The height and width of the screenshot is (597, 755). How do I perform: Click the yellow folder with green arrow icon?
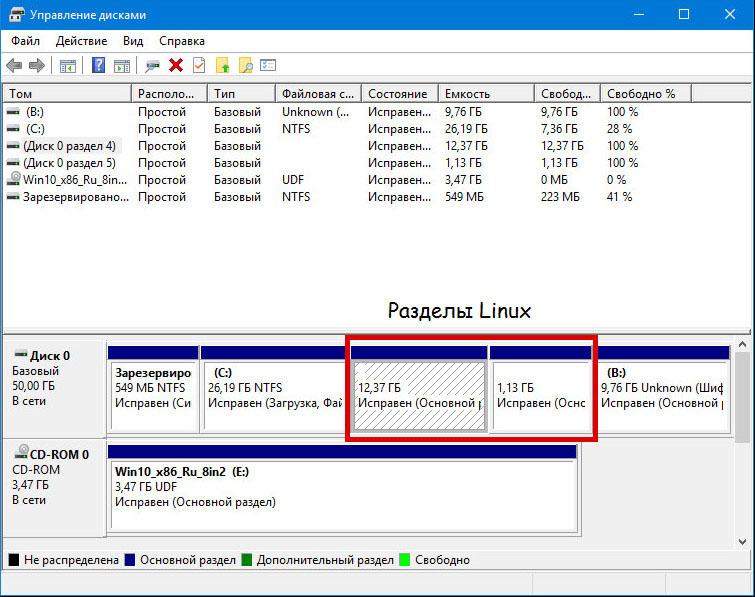(x=222, y=65)
